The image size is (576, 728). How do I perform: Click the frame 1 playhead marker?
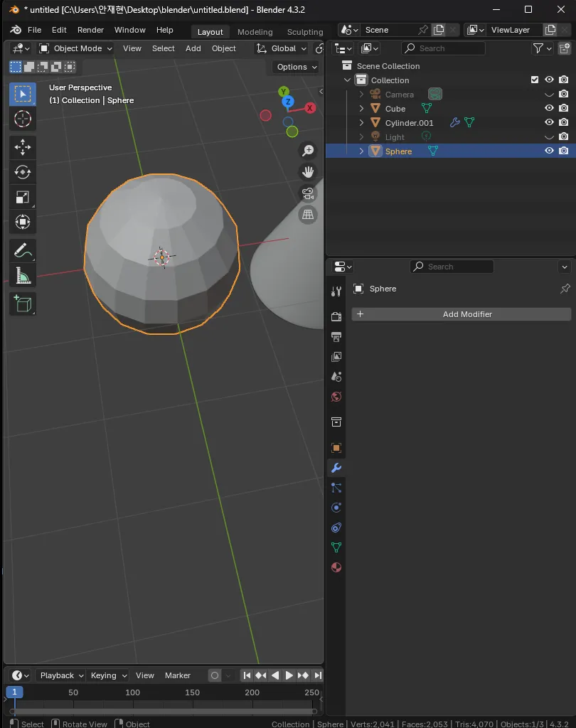[14, 692]
